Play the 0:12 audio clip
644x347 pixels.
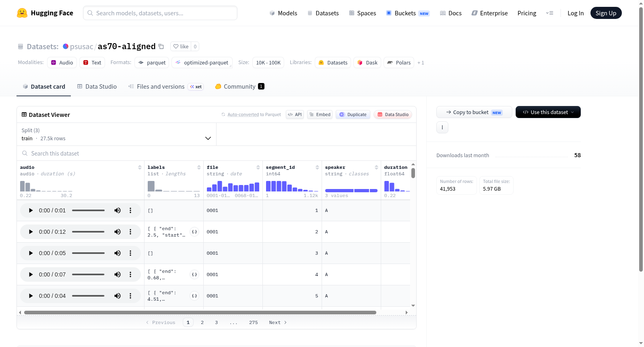point(31,232)
